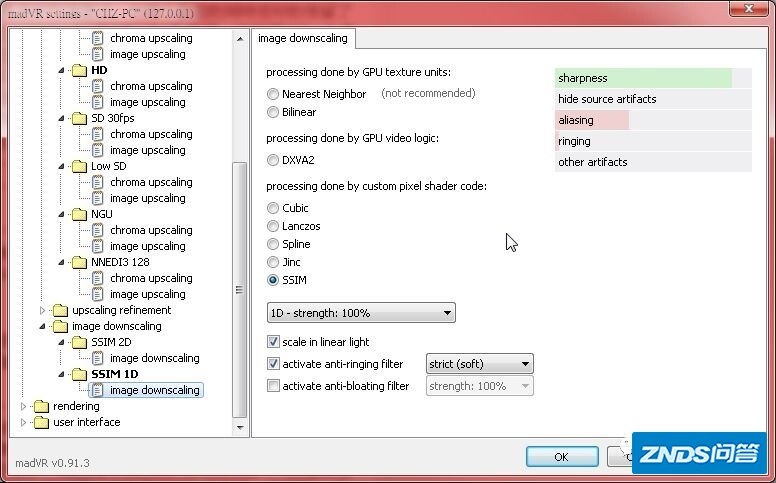Collapse the NGU tree node arrow
The image size is (776, 483).
coord(61,214)
